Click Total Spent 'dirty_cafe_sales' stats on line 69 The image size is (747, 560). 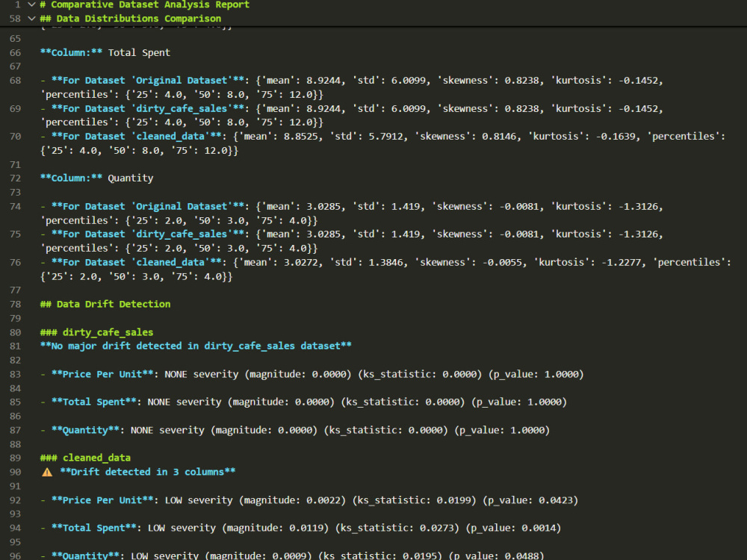tap(352, 116)
